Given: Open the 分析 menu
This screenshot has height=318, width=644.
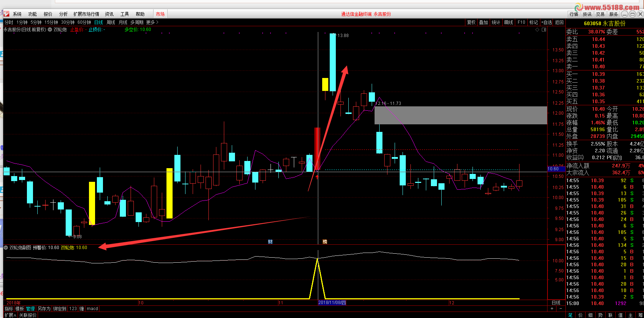Looking at the screenshot, I should tap(64, 14).
